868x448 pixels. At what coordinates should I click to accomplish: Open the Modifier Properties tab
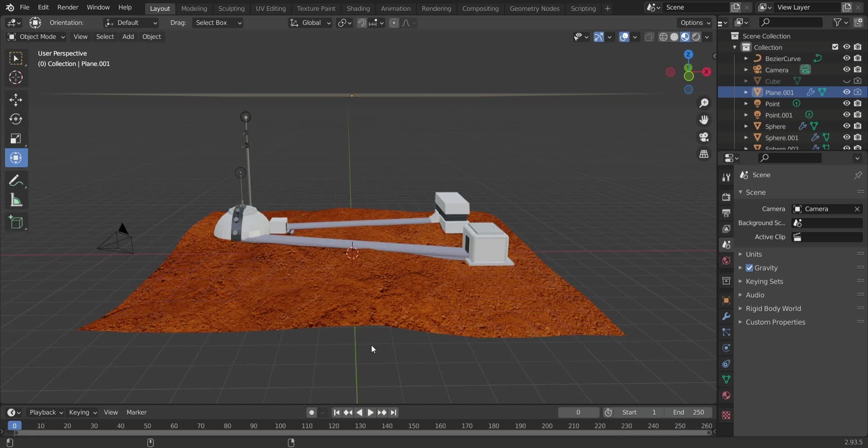[726, 316]
